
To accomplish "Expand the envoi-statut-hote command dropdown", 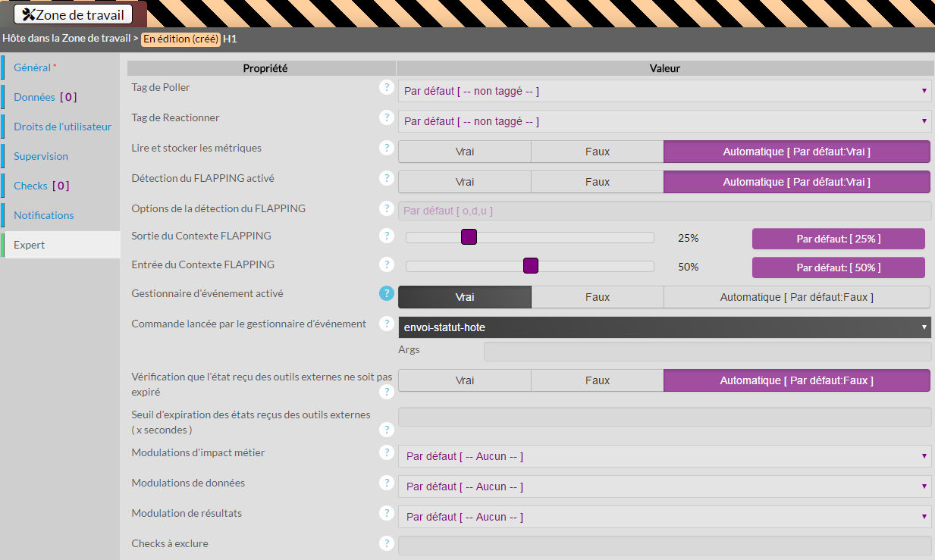I will coord(664,327).
